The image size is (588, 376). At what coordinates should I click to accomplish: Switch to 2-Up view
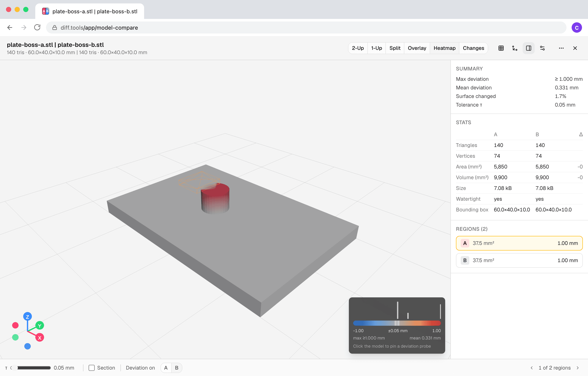pyautogui.click(x=358, y=48)
